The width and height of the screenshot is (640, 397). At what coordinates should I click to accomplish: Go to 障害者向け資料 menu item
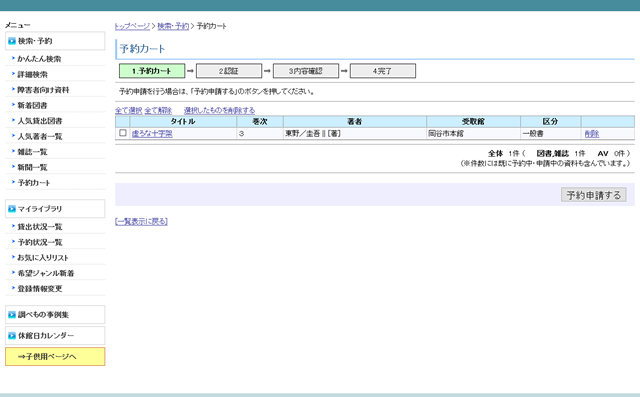(43, 90)
